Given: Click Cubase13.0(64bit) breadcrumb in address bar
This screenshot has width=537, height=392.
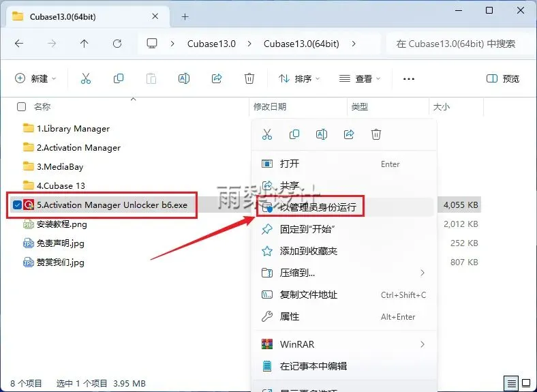Looking at the screenshot, I should point(301,44).
